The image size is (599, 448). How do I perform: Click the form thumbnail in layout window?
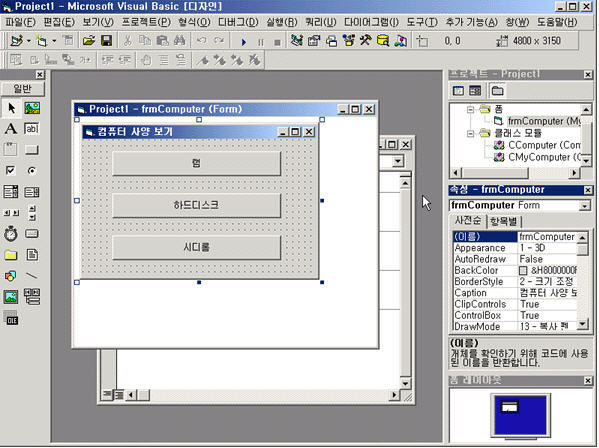(509, 406)
